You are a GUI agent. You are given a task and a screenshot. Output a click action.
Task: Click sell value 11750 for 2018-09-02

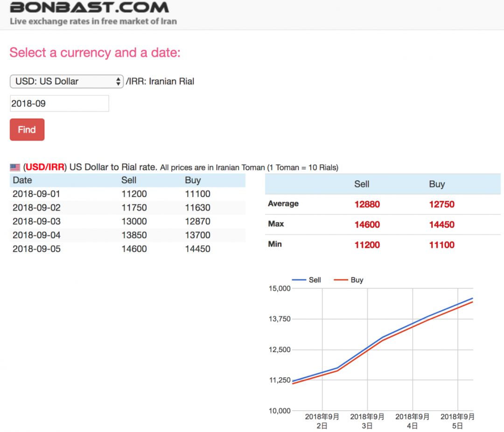[x=134, y=208]
